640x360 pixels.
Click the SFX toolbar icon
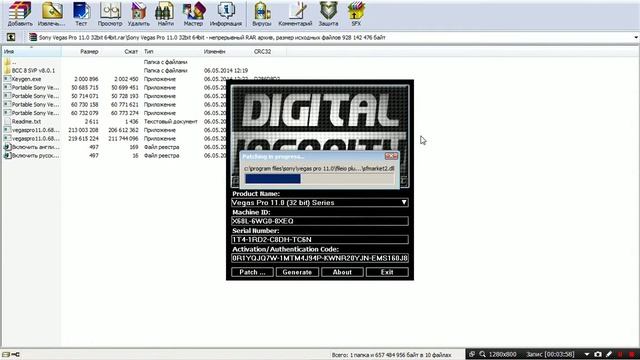[x=356, y=14]
